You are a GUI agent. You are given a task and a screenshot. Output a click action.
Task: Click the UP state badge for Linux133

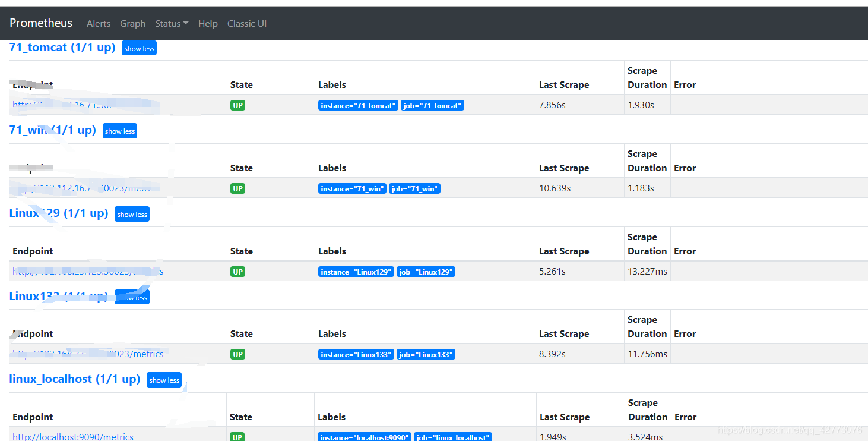[237, 354]
